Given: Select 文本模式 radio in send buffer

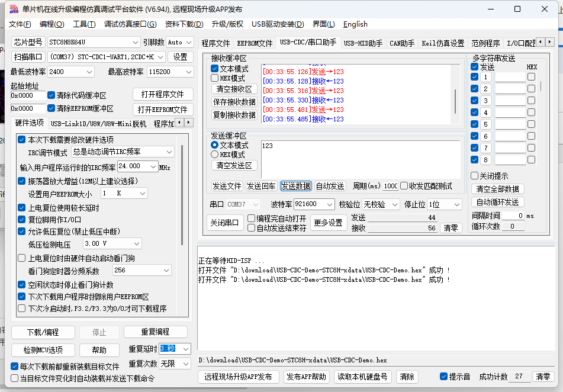Looking at the screenshot, I should tap(215, 145).
